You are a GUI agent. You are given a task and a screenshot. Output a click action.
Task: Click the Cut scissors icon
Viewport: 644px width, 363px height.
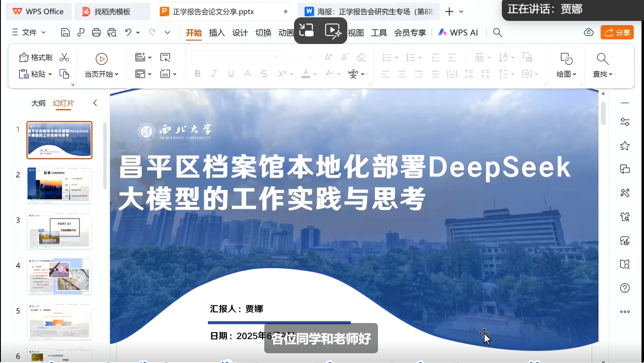tap(64, 57)
